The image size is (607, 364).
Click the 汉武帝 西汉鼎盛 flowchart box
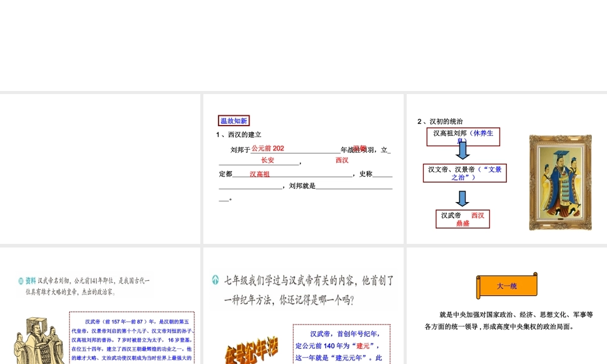coord(463,219)
